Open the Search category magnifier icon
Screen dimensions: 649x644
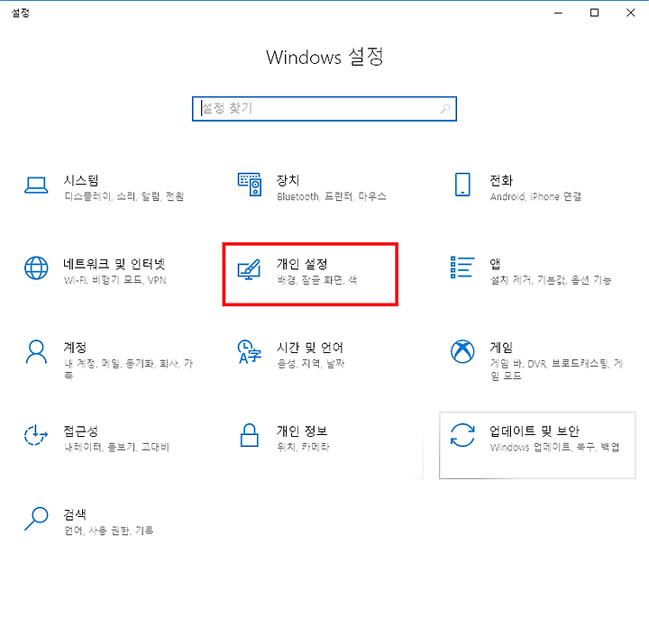(x=36, y=519)
